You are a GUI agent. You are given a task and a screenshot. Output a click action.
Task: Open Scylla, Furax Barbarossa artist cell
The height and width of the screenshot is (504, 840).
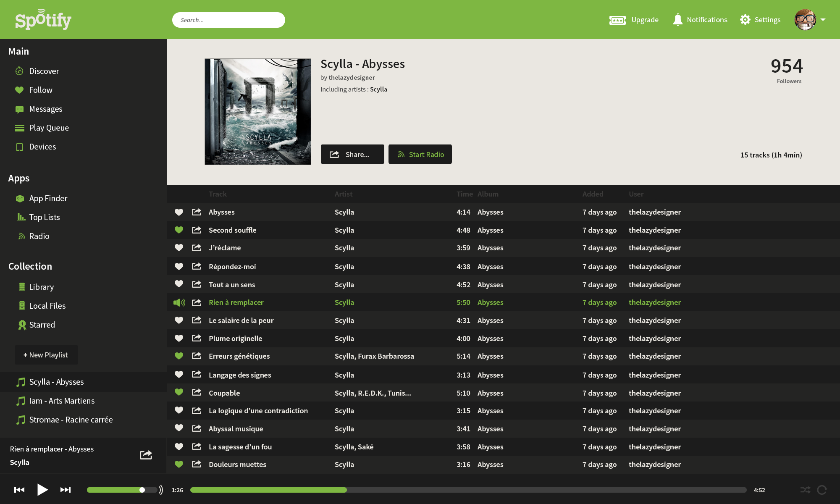click(x=374, y=356)
